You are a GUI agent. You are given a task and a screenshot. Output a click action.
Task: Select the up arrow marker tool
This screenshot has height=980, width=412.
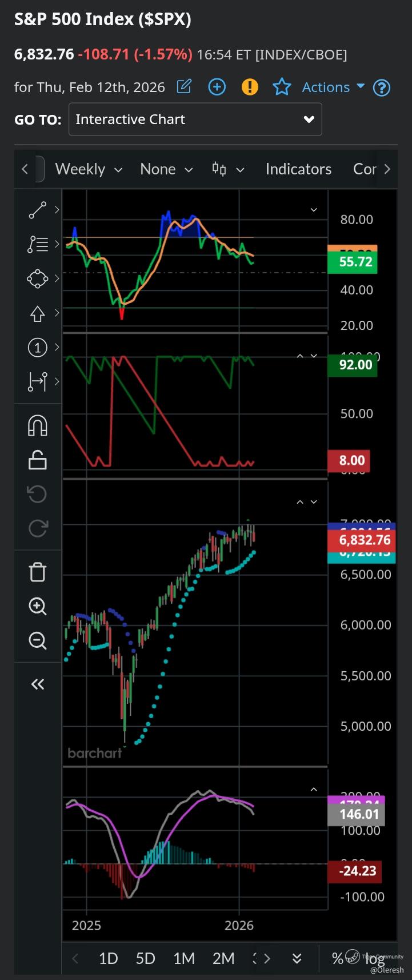(37, 313)
